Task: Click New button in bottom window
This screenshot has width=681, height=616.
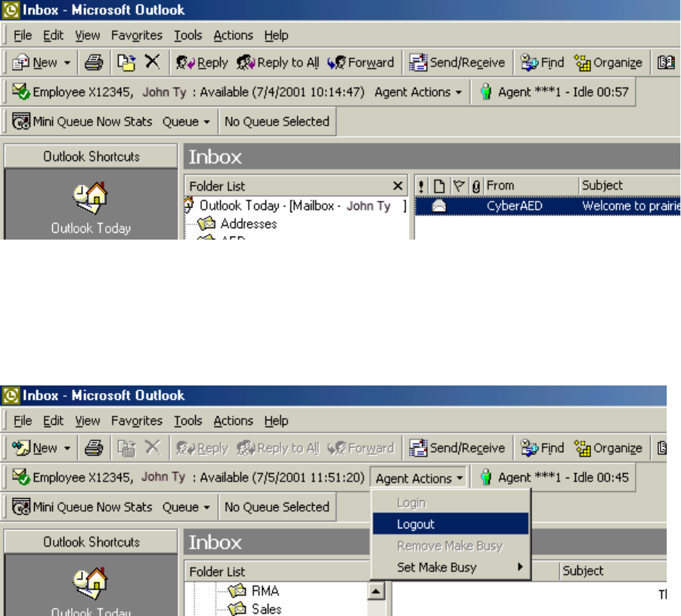Action: [x=34, y=448]
